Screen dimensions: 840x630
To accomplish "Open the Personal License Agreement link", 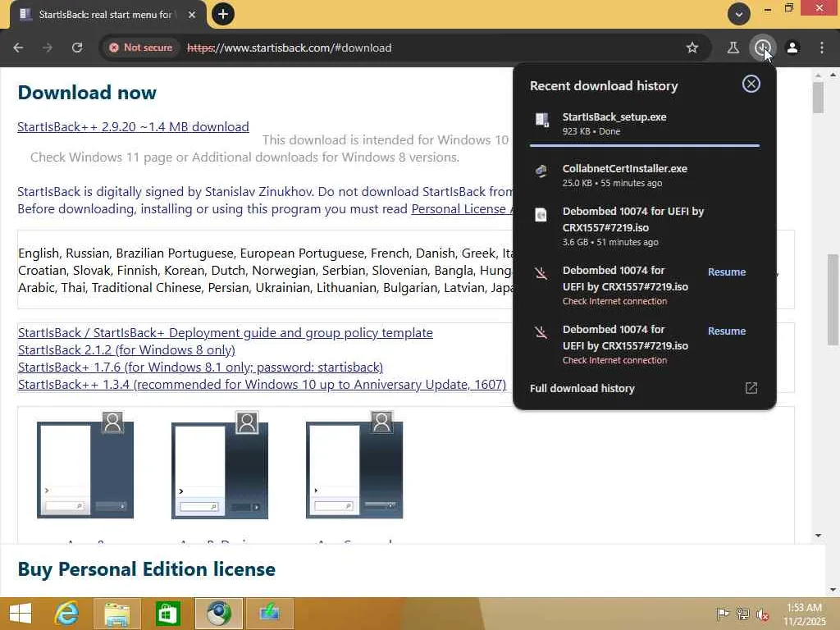I will pos(462,209).
